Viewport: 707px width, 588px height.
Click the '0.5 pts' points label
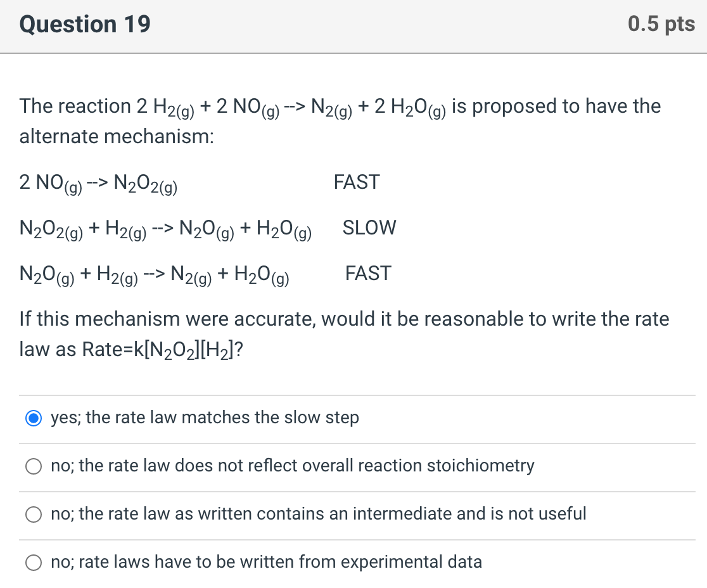pyautogui.click(x=659, y=24)
